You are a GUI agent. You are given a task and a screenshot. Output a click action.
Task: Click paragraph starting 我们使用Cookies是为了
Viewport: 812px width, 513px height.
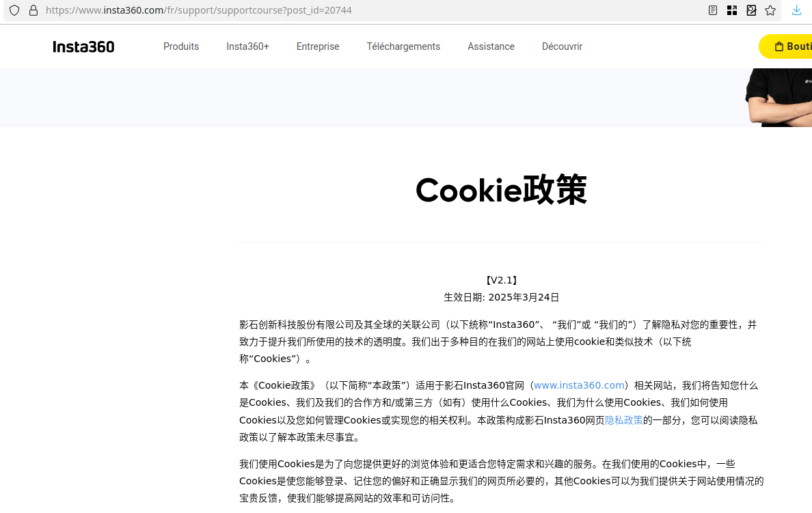(x=501, y=481)
